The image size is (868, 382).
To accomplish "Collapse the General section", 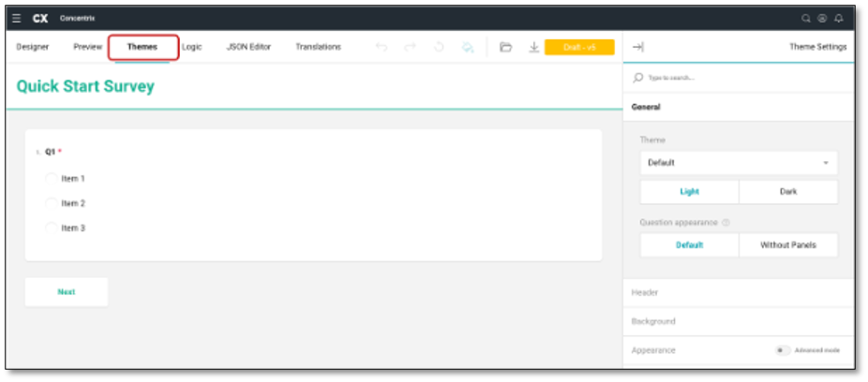I will point(739,108).
